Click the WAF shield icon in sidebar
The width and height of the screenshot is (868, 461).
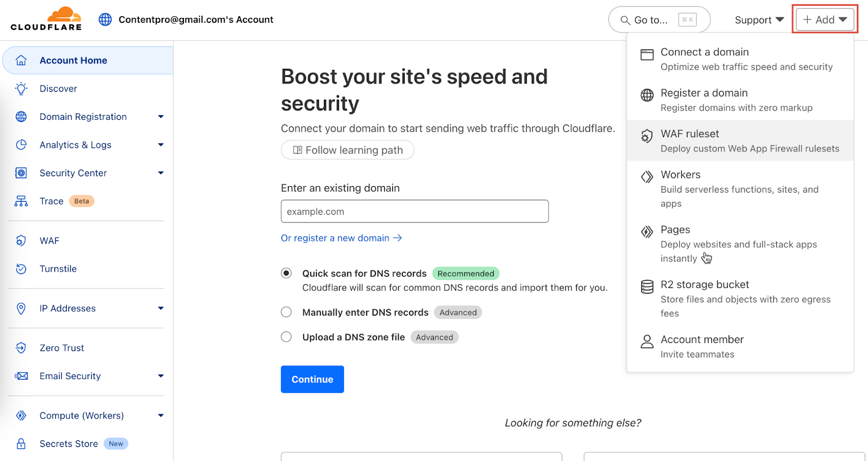(x=21, y=241)
